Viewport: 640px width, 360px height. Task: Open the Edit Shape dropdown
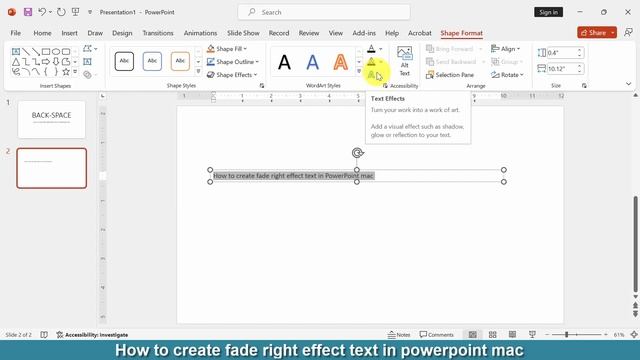click(90, 49)
